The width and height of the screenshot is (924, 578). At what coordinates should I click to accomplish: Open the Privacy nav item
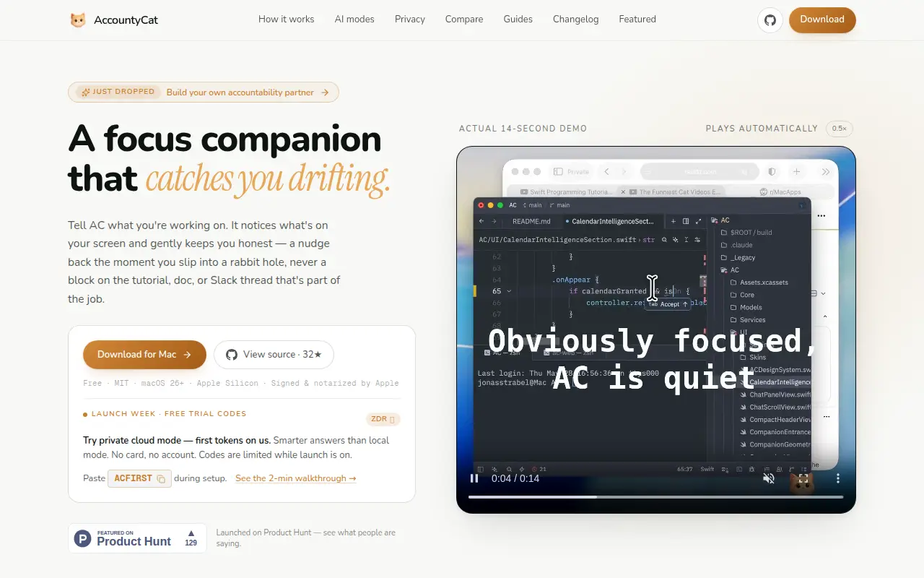coord(410,20)
